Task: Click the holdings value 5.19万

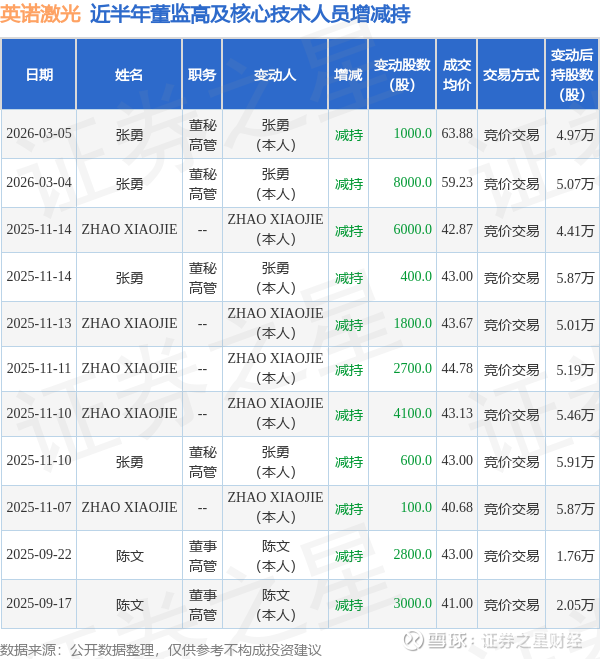Action: pyautogui.click(x=575, y=369)
